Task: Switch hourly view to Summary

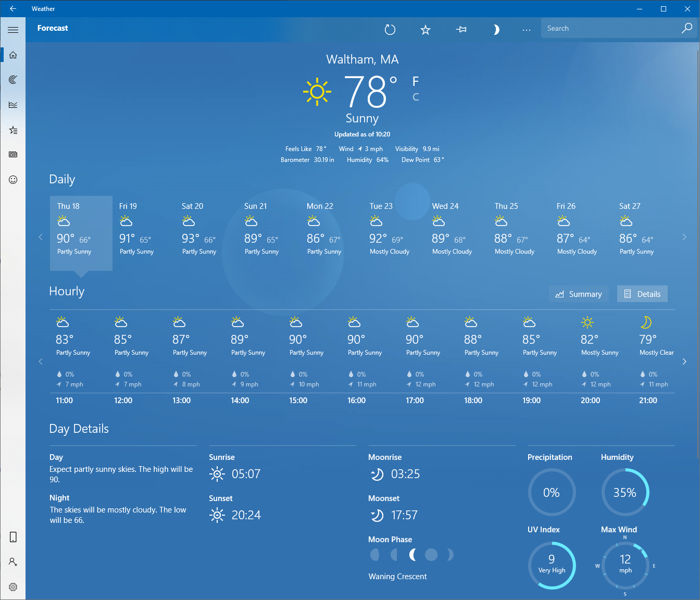Action: [579, 294]
